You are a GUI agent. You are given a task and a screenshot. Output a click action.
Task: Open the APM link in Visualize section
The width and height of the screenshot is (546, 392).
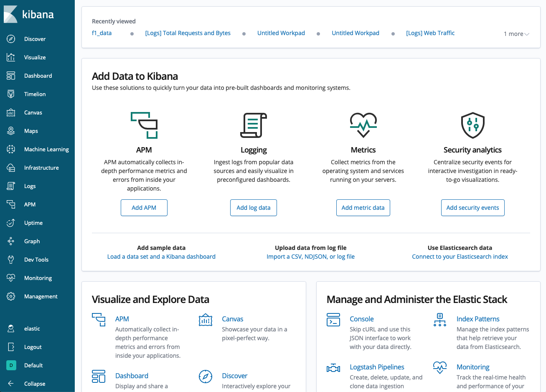(x=122, y=319)
